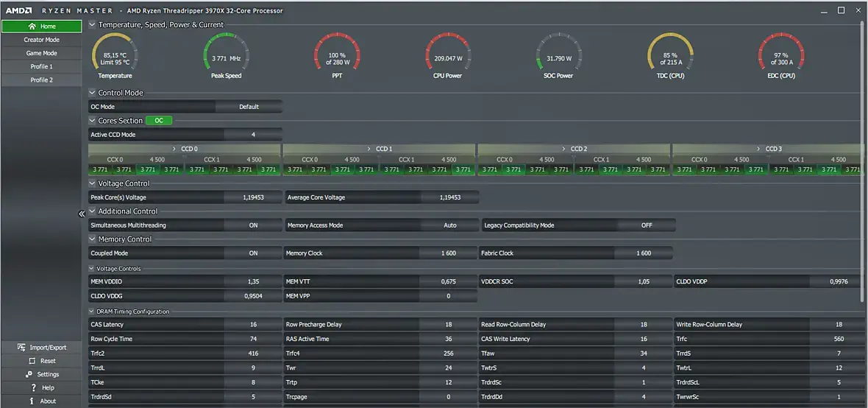Click Trfc2 value 416
The width and height of the screenshot is (868, 408).
pos(253,353)
